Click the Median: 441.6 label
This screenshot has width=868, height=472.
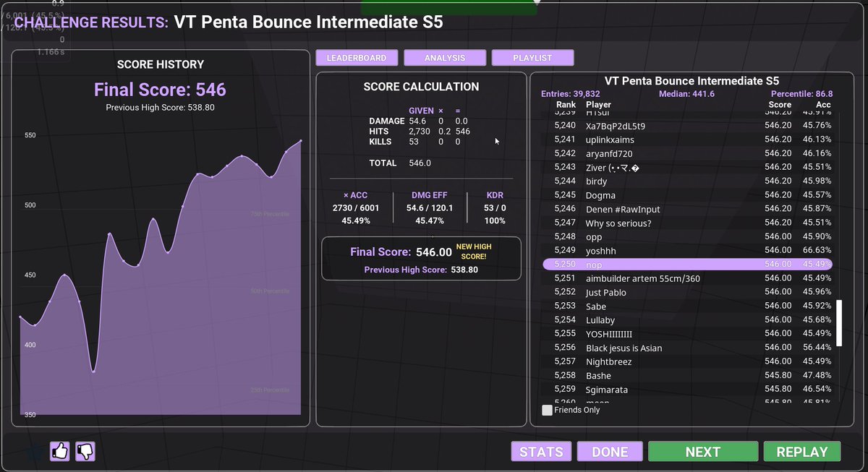686,94
